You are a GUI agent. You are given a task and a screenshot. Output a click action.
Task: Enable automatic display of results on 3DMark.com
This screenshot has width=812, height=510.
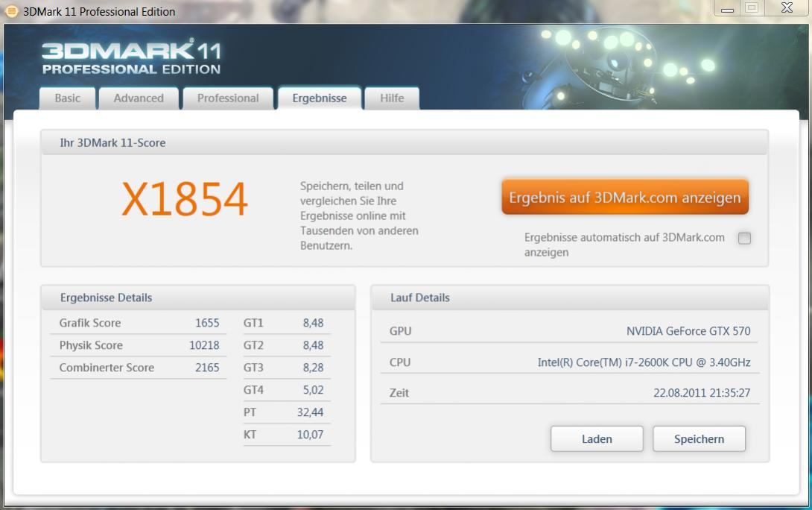[744, 238]
